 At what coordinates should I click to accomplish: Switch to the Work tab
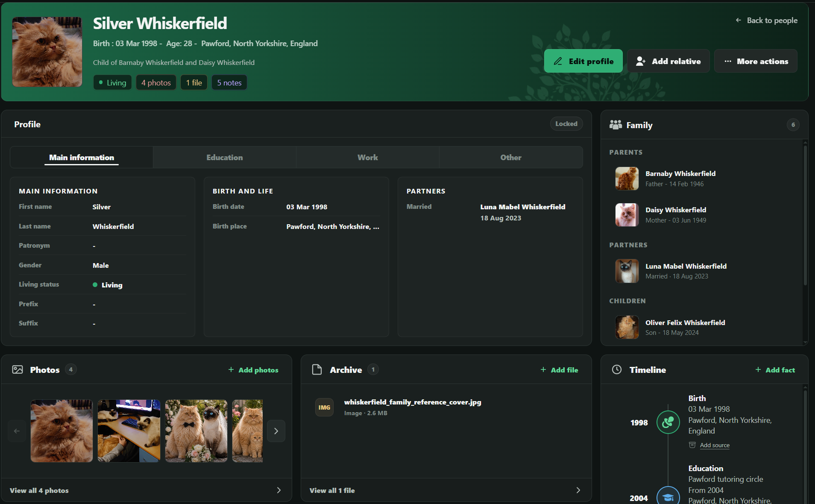pyautogui.click(x=368, y=158)
